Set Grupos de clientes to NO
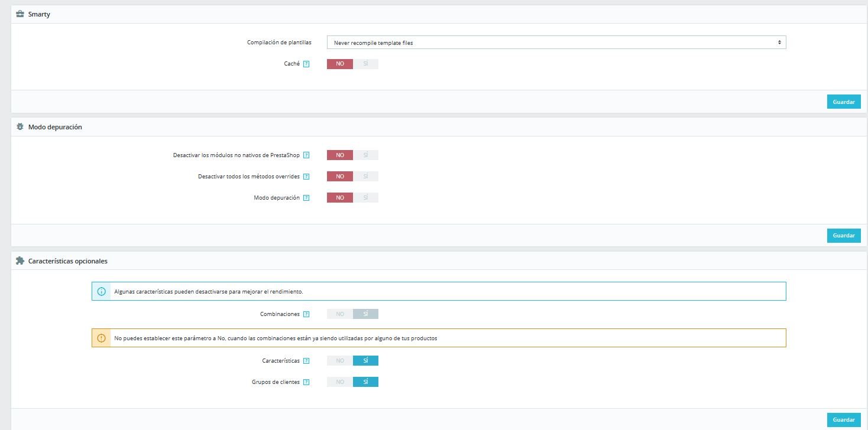Image resolution: width=868 pixels, height=430 pixels. click(x=340, y=382)
